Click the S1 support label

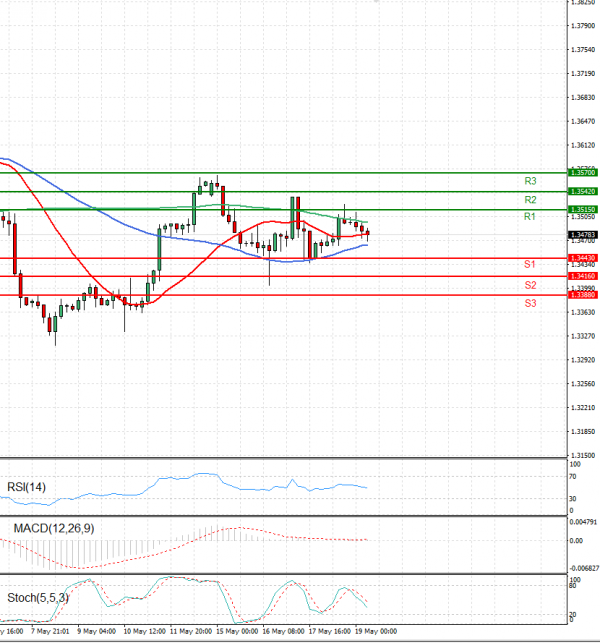pyautogui.click(x=529, y=264)
